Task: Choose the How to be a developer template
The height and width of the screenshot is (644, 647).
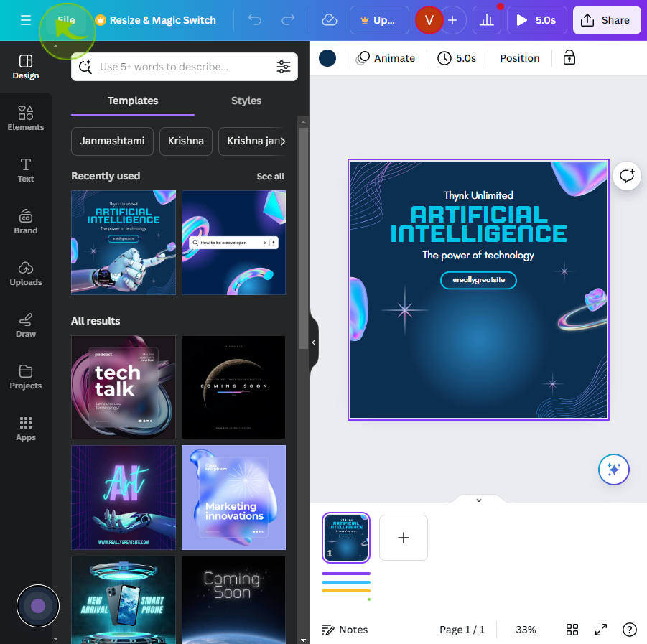Action: (x=233, y=243)
